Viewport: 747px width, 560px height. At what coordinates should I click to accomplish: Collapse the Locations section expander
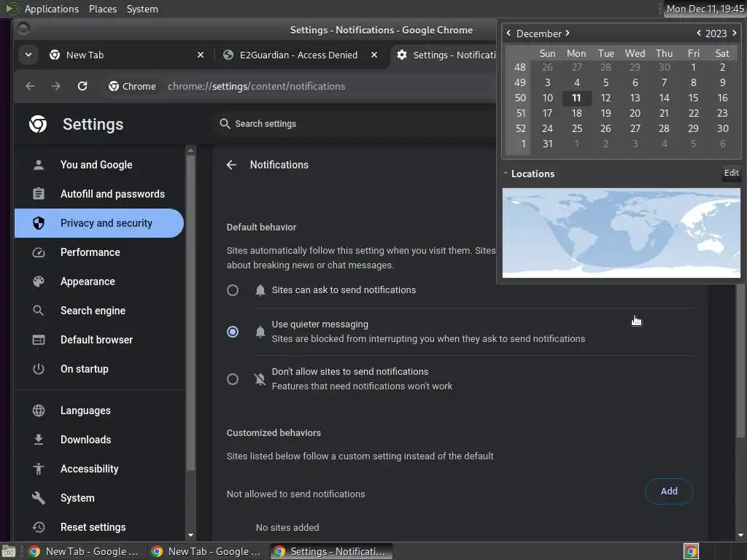506,174
